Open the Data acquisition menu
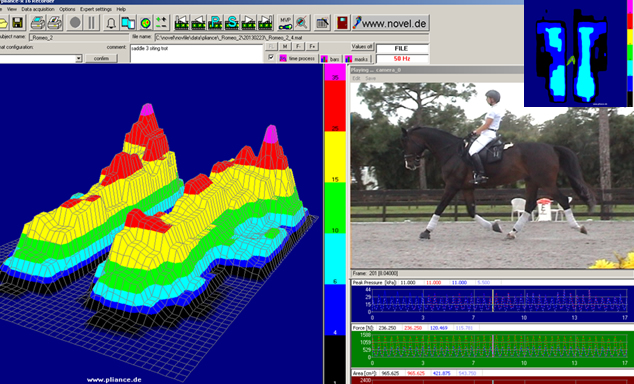The image size is (634, 384). coord(38,9)
